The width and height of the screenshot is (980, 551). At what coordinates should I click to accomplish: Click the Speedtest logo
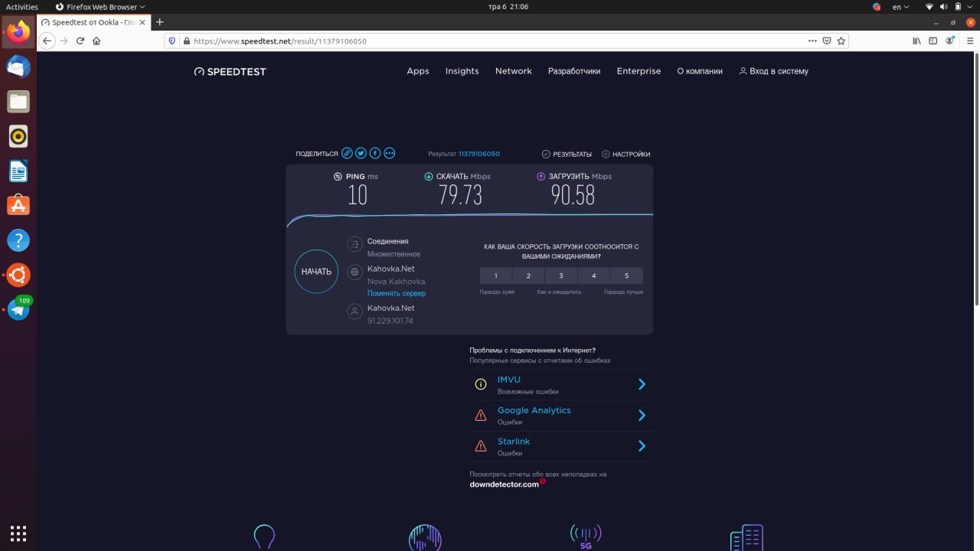coord(230,71)
